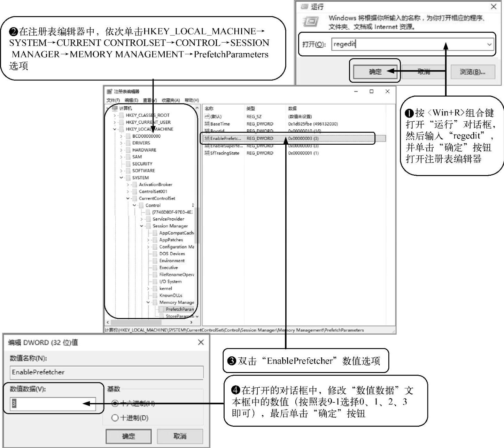Select the Configuration Manager tree key
The width and height of the screenshot is (504, 448).
pyautogui.click(x=177, y=247)
